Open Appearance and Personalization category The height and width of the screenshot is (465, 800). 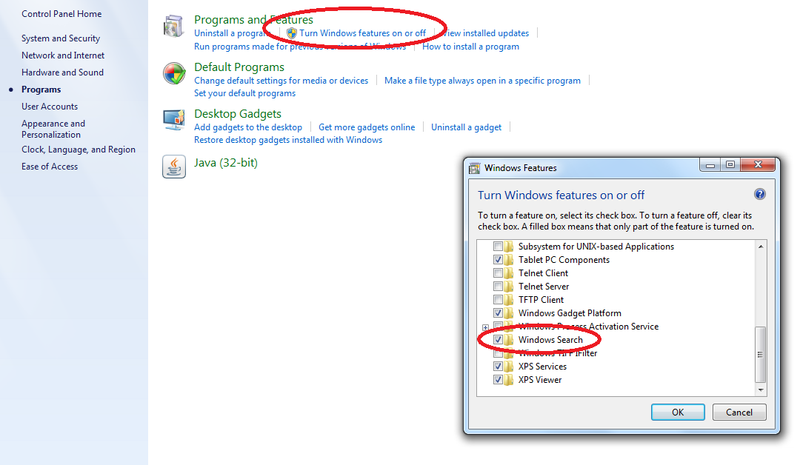pyautogui.click(x=53, y=129)
